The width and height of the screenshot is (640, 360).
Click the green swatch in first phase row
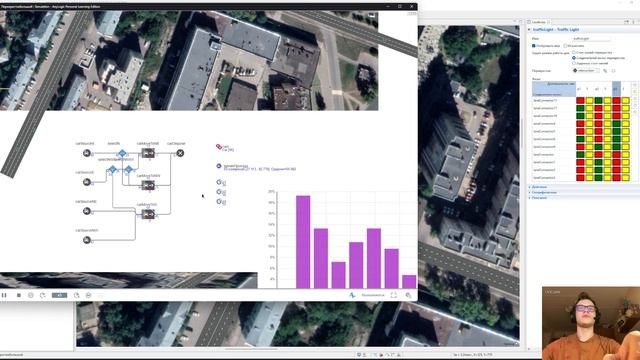[598, 100]
